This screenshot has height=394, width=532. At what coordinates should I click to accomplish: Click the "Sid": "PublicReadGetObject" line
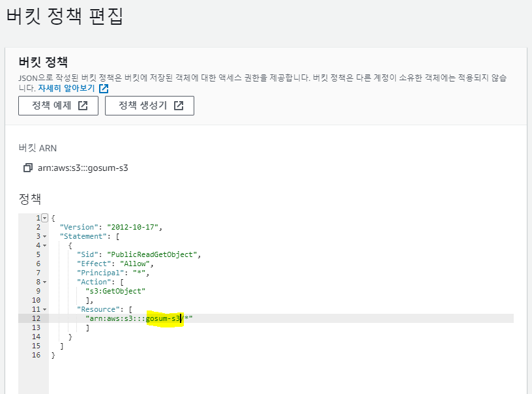(139, 254)
